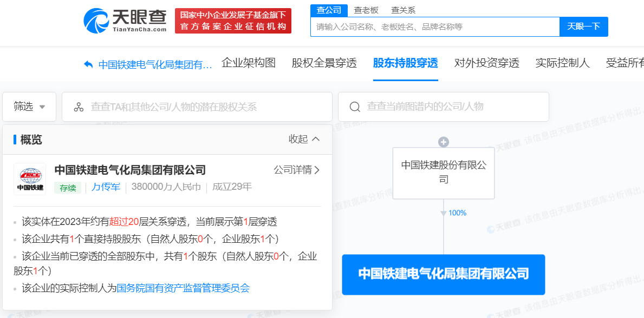Viewport: 644px width, 318px height.
Task: Click the back arrow beside the company name
Action: pos(88,64)
